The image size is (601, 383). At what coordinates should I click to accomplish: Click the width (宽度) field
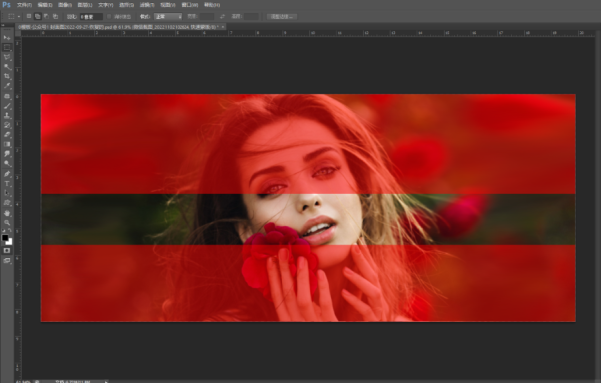pyautogui.click(x=207, y=17)
